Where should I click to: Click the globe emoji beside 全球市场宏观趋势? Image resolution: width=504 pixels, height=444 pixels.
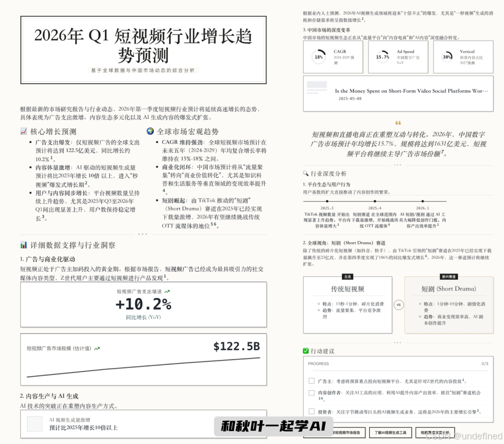point(150,131)
